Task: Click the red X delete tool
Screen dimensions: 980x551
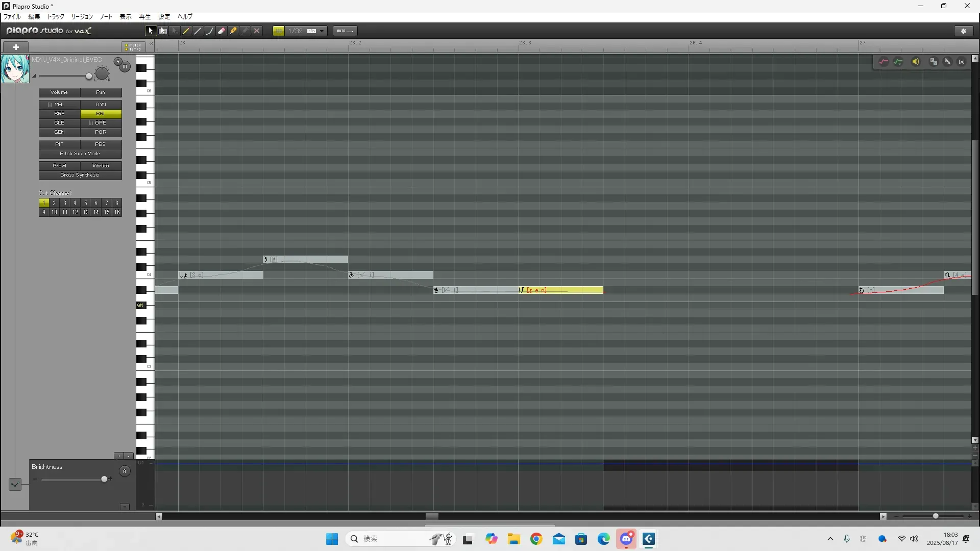Action: (257, 31)
